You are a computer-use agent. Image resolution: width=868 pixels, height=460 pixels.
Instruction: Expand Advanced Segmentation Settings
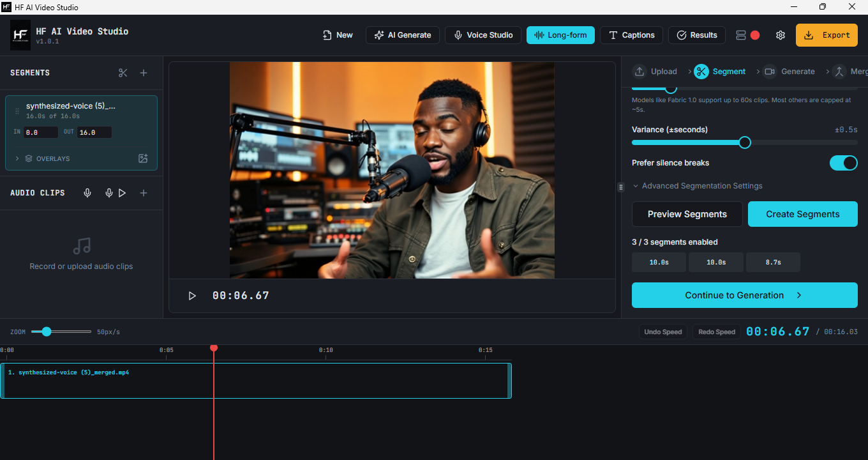(x=698, y=186)
